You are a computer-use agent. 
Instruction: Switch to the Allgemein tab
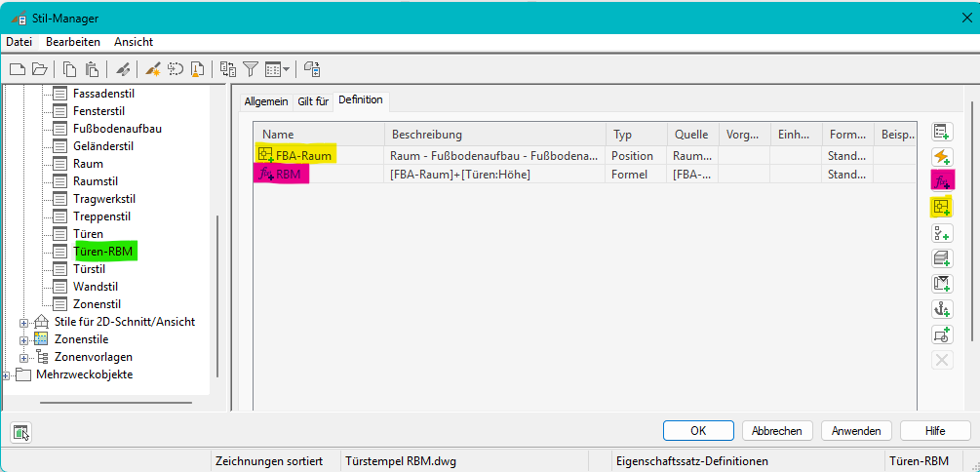[x=265, y=101]
